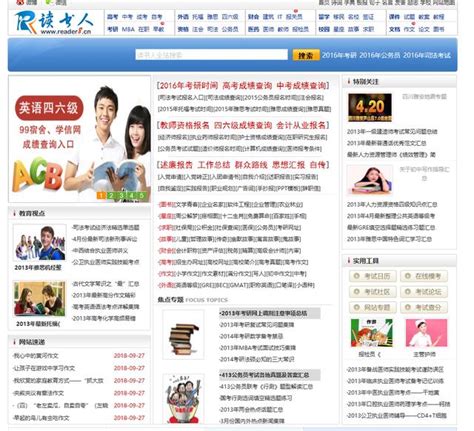Image resolution: width=474 pixels, height=431 pixels.
Task: Click the circle icon on 在线模考 button
Action: [x=407, y=276]
